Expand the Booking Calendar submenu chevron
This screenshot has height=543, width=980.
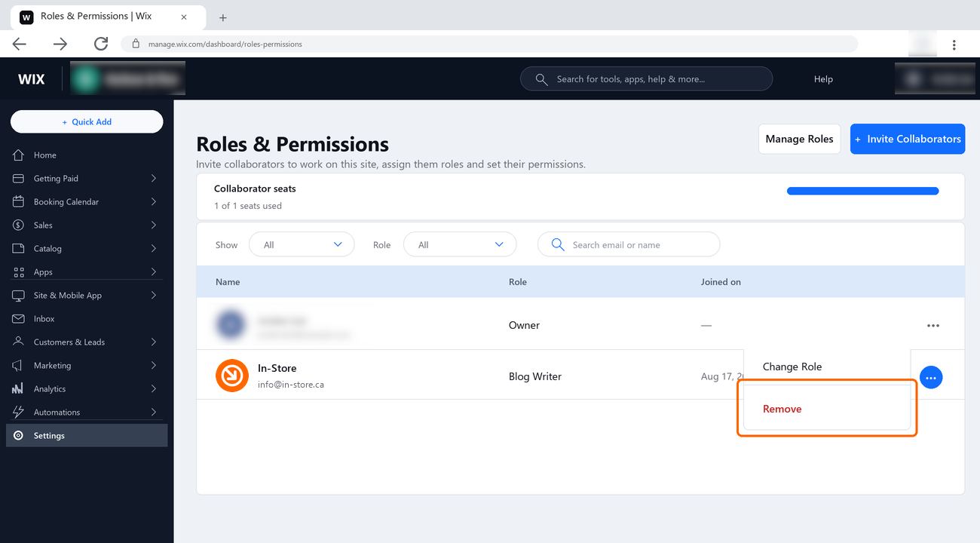coord(154,202)
